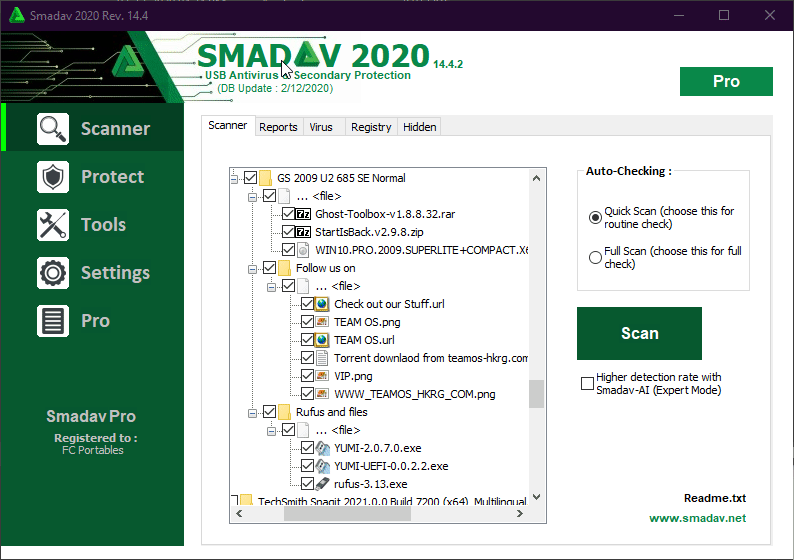Image resolution: width=794 pixels, height=560 pixels.
Task: Collapse the GS 2009 U2 685 SE Normal node
Action: pyautogui.click(x=234, y=179)
